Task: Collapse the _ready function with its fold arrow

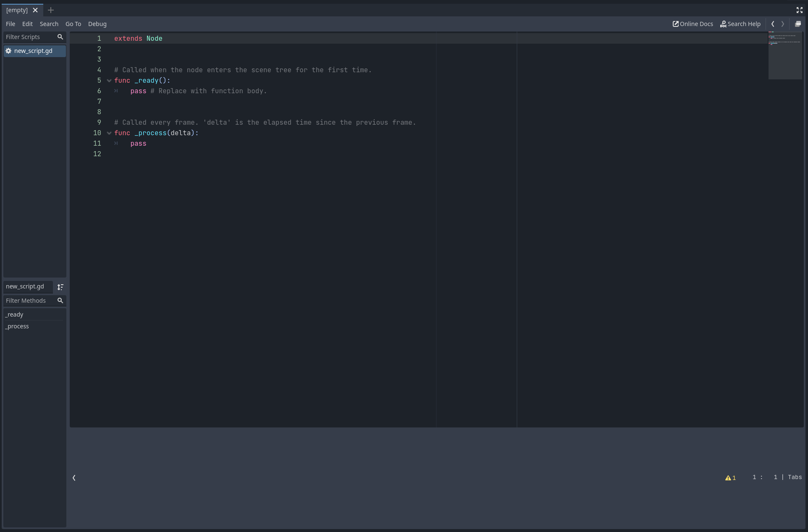Action: [109, 81]
